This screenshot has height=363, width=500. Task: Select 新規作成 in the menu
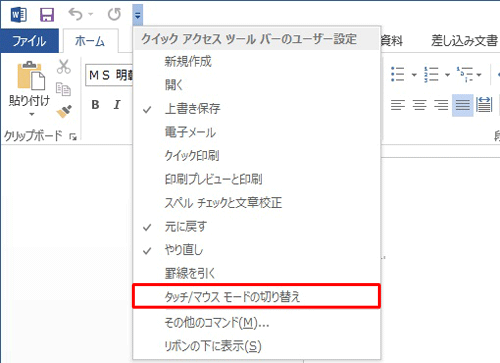click(256, 62)
